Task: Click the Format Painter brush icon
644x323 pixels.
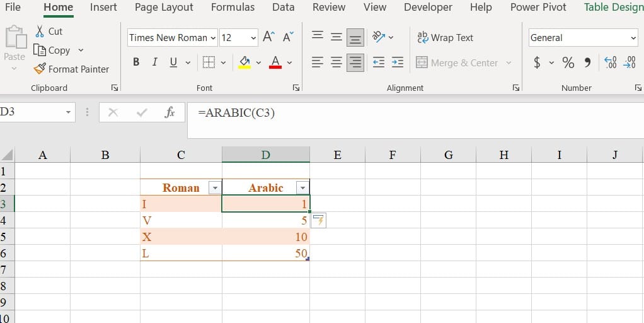Action: pos(40,69)
